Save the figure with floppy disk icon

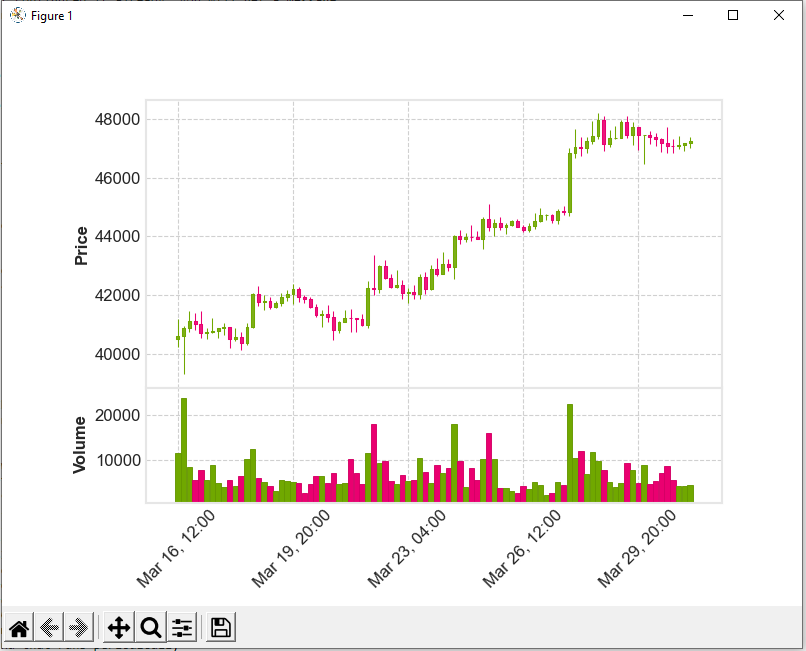[x=221, y=628]
